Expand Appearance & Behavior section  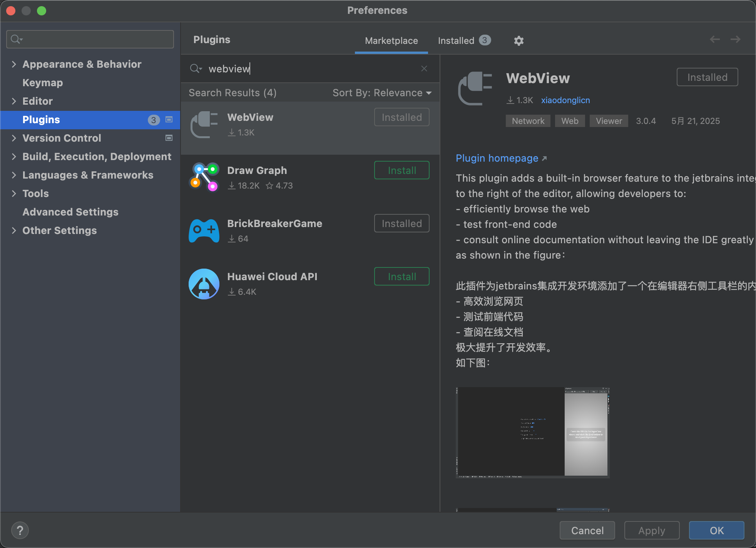(x=14, y=64)
